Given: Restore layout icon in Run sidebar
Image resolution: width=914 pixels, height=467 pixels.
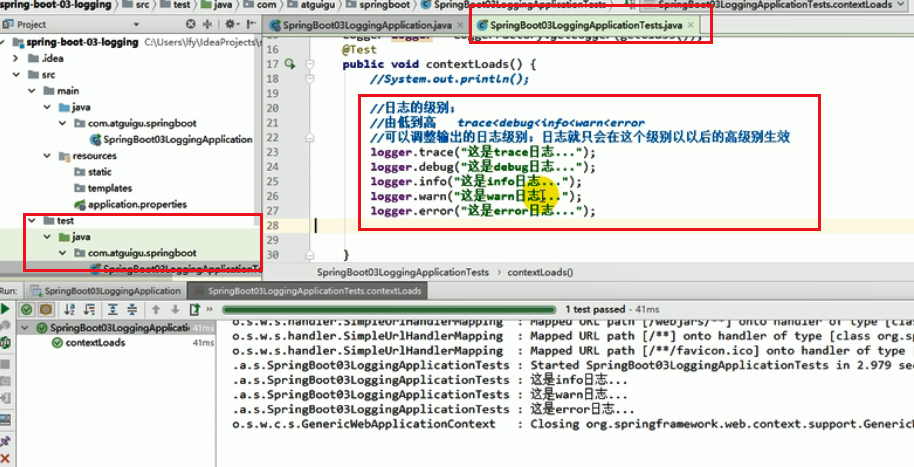Looking at the screenshot, I should click(5, 419).
